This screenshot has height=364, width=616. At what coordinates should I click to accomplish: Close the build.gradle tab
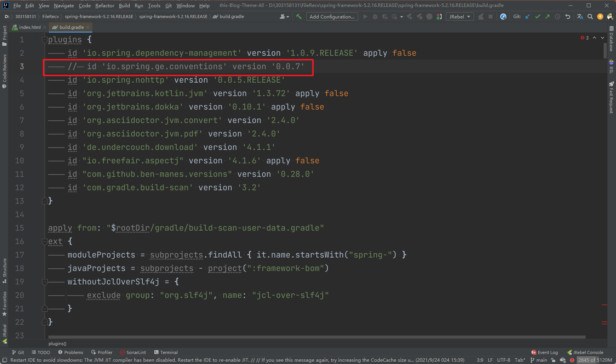pyautogui.click(x=88, y=27)
